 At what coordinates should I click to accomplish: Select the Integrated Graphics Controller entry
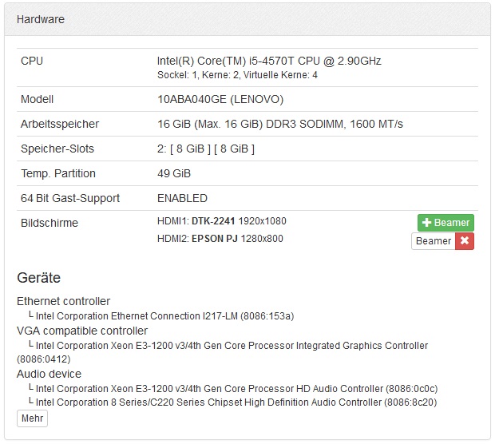232,346
